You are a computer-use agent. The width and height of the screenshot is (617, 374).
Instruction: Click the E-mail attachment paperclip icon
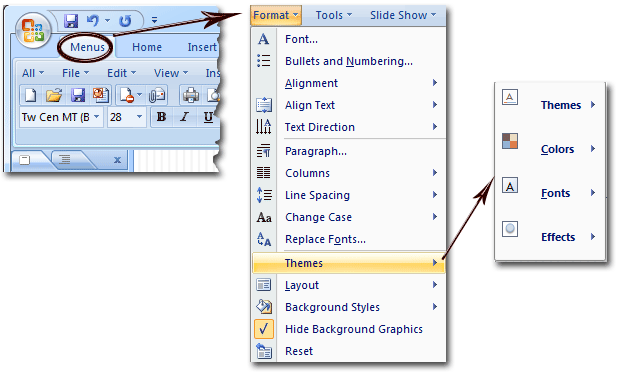tap(157, 95)
